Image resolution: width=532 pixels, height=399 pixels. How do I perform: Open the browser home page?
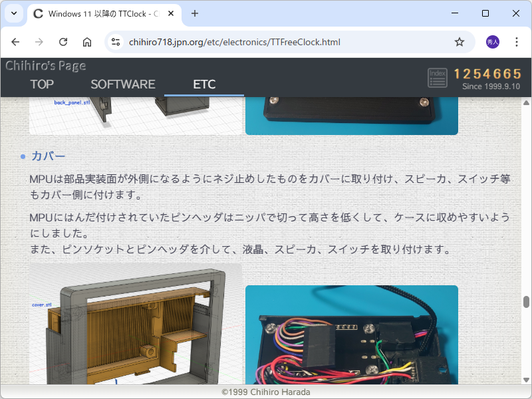(87, 41)
